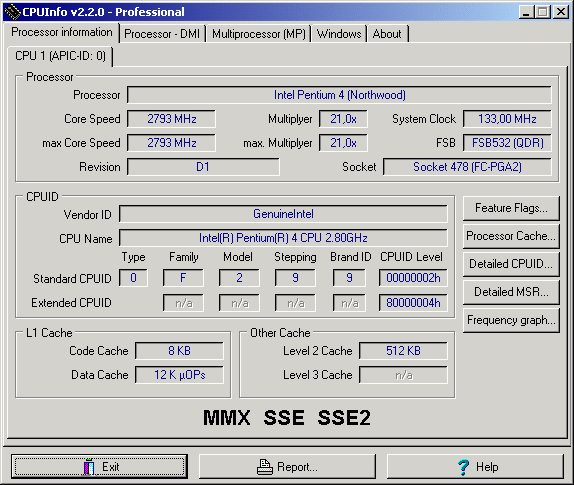Click the Socket 478 (FC-PGA2) field
The width and height of the screenshot is (574, 485).
click(x=467, y=167)
